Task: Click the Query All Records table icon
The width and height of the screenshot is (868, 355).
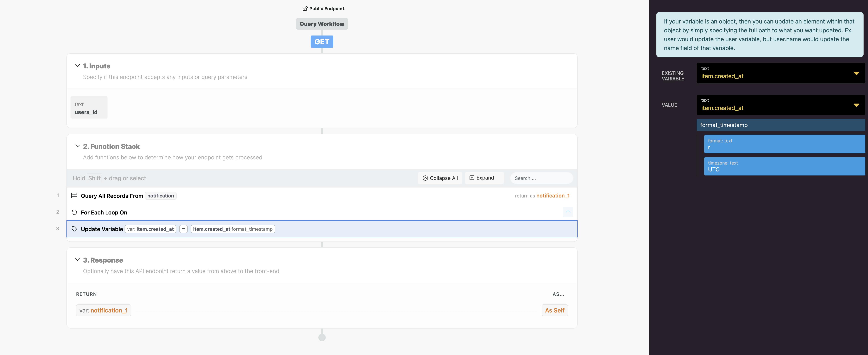Action: point(74,196)
